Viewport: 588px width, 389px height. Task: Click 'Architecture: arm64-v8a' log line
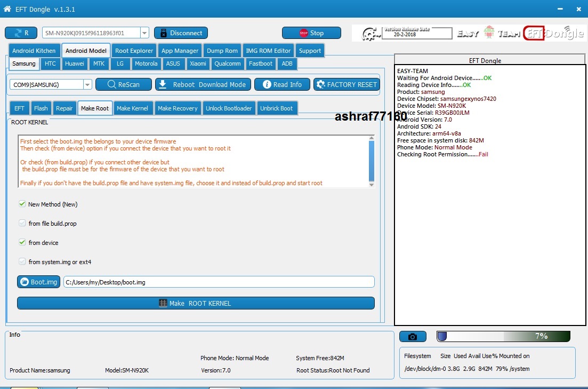point(429,133)
